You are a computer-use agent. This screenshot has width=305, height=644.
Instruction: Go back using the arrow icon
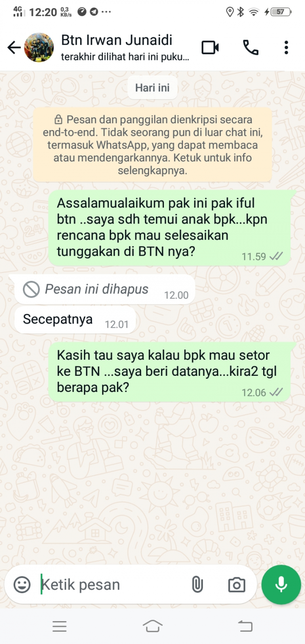click(x=14, y=48)
